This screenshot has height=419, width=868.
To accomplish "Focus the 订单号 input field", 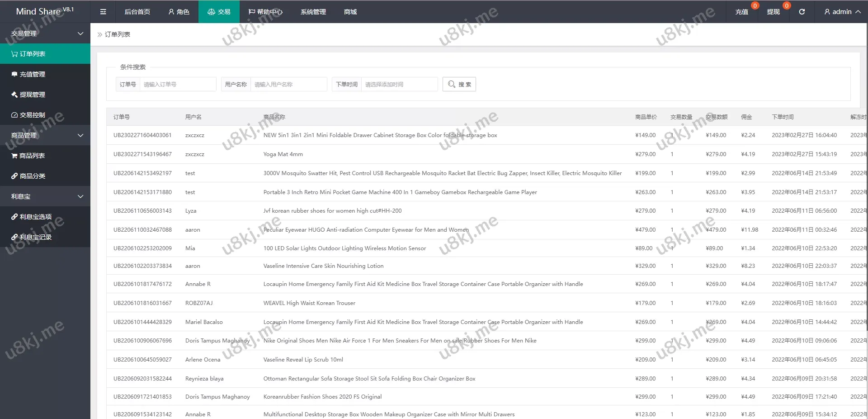I will pos(178,84).
